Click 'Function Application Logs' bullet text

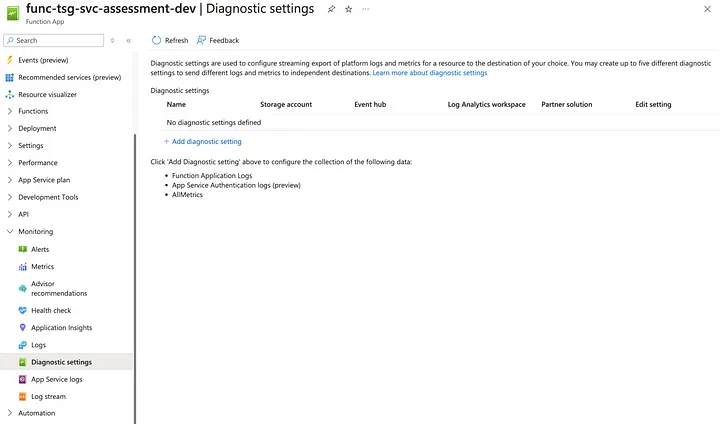point(212,175)
